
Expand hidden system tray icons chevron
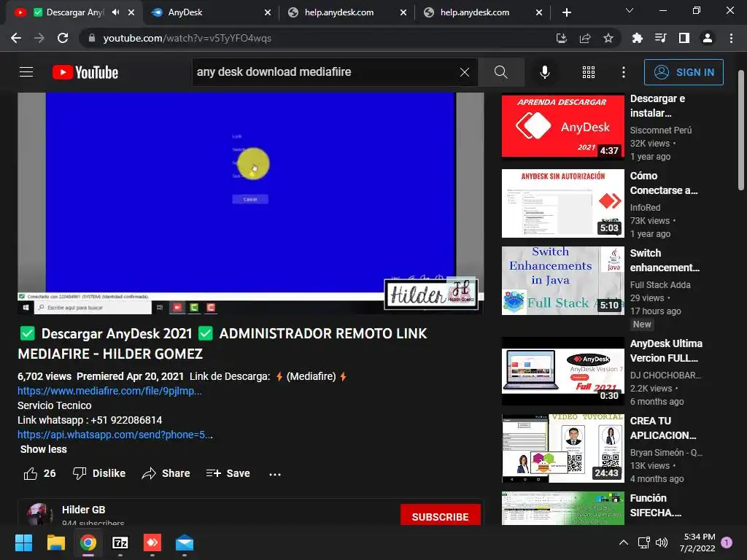click(623, 542)
